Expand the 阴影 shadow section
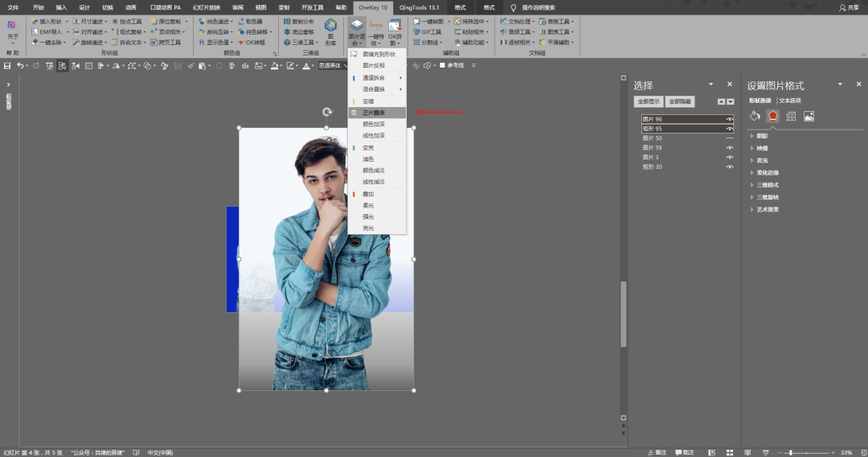 click(762, 136)
